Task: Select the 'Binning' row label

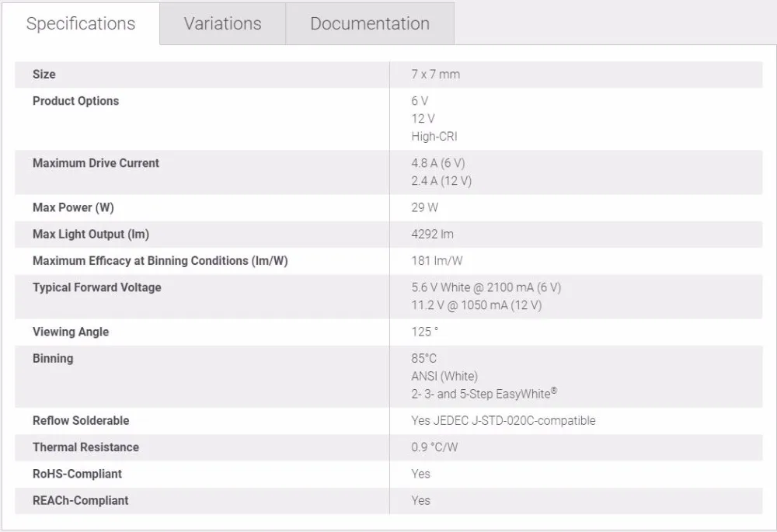Action: 53,359
